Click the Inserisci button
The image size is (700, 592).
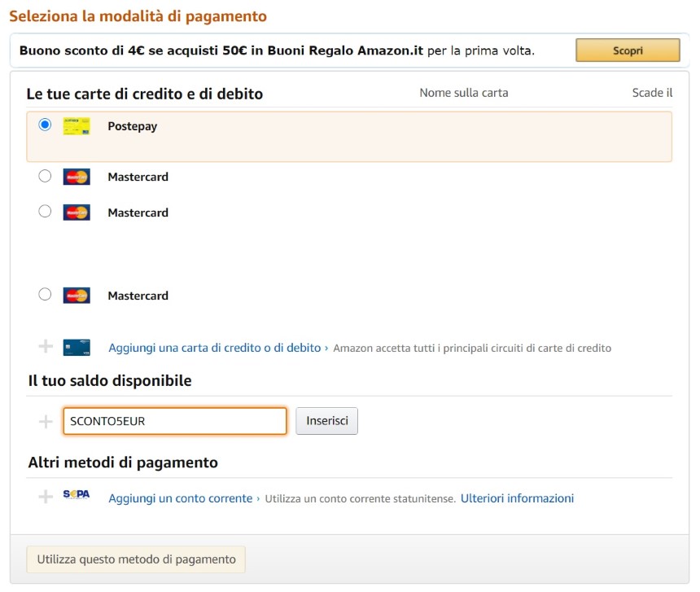(x=326, y=421)
